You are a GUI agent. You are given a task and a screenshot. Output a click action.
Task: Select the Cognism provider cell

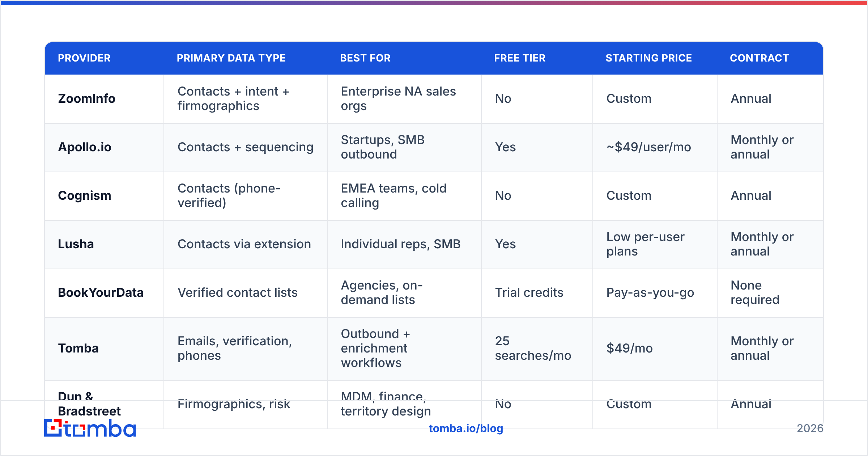(104, 196)
